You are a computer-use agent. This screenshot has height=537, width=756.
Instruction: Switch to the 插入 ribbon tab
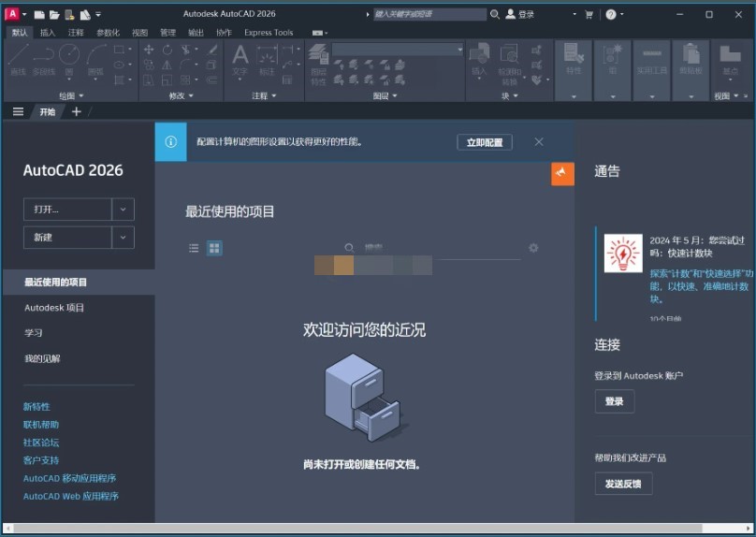click(47, 33)
